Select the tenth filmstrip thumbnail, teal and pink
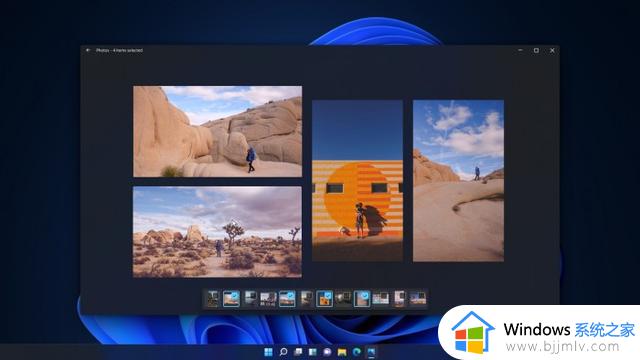The height and width of the screenshot is (360, 640). (380, 298)
